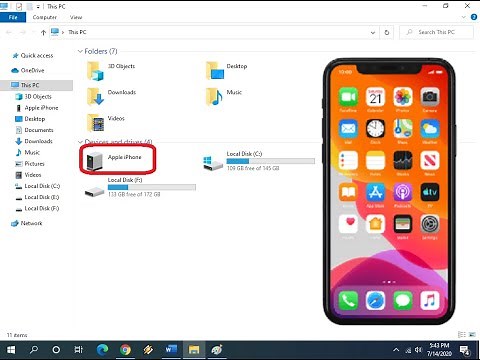Open Explorer help question mark icon
This screenshot has height=360, width=480.
(474, 17)
